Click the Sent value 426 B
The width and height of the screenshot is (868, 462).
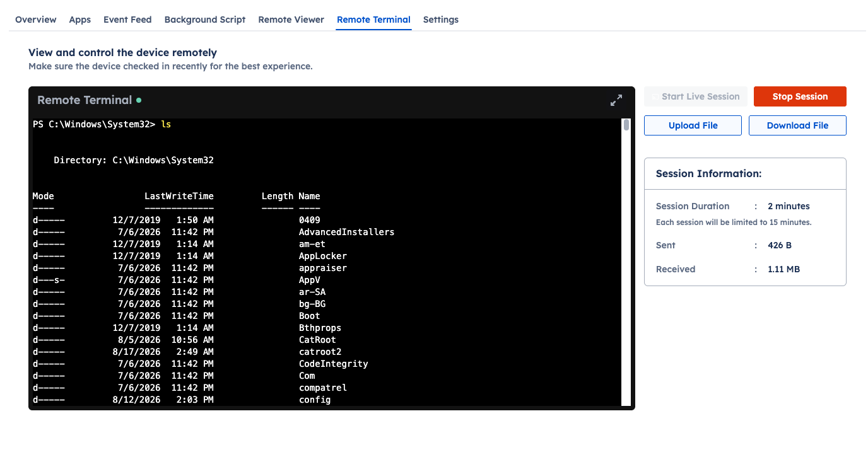point(780,245)
